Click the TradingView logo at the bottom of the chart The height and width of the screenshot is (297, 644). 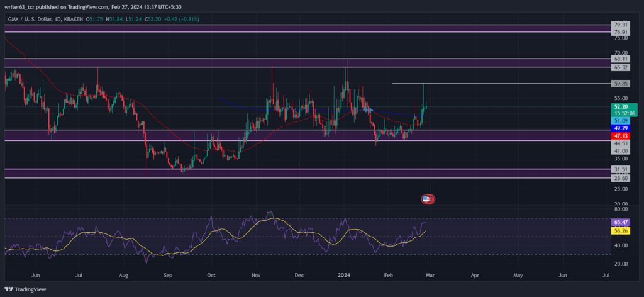pyautogui.click(x=25, y=289)
